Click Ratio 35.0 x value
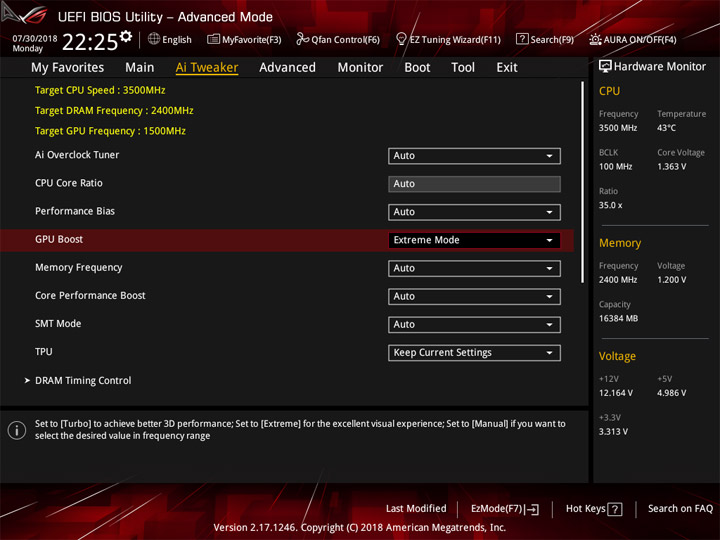The image size is (720, 540). click(x=610, y=205)
